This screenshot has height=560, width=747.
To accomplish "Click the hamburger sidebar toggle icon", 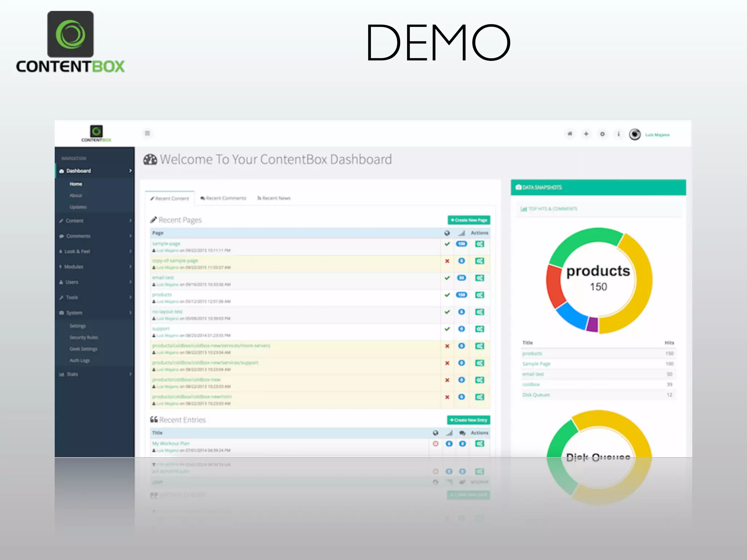I will tap(147, 133).
